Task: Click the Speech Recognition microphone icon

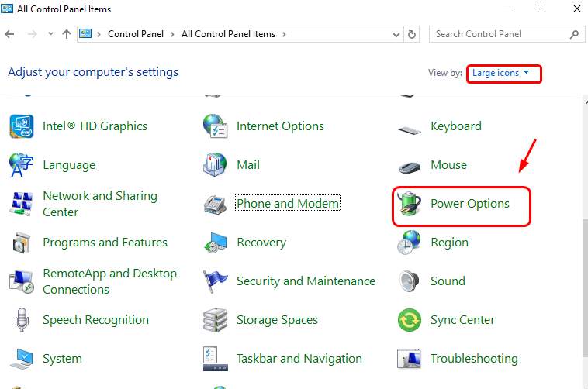Action: pyautogui.click(x=22, y=320)
